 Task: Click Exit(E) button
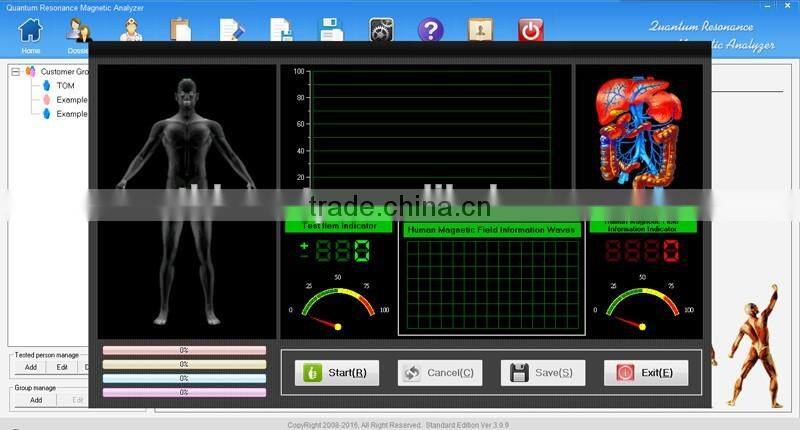click(646, 373)
